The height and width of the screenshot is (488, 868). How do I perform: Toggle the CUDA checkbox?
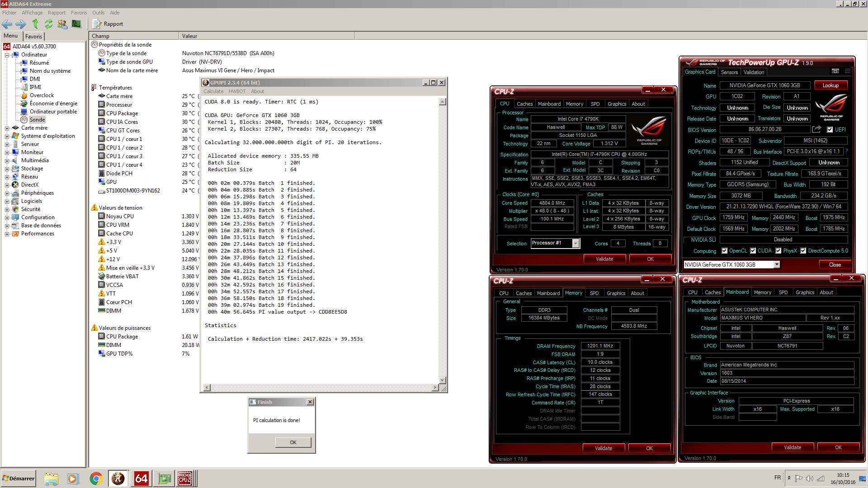tap(753, 251)
